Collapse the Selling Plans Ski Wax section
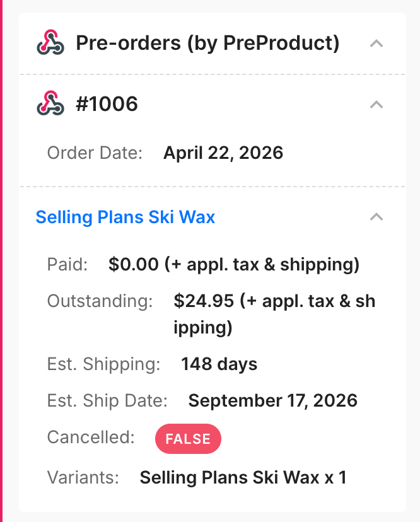 (x=376, y=217)
